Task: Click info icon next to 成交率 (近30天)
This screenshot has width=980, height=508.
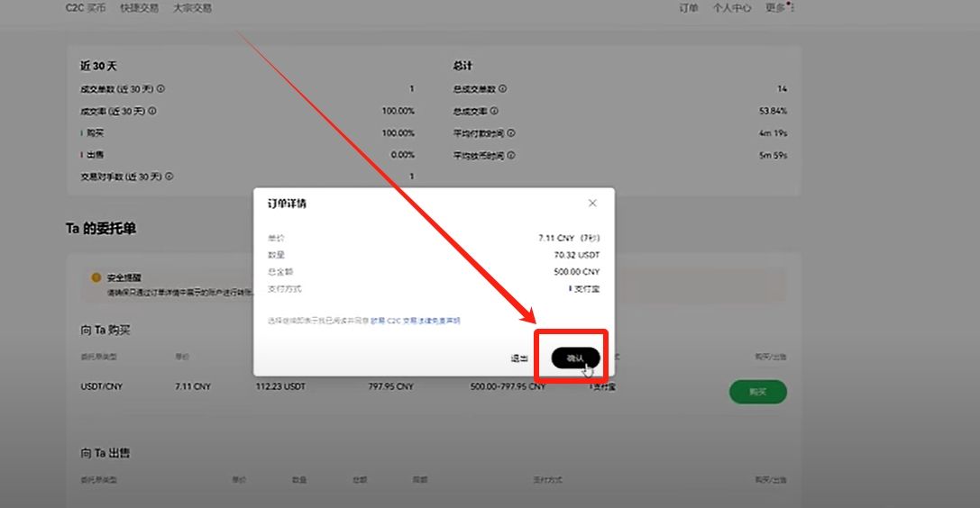Action: pos(152,112)
